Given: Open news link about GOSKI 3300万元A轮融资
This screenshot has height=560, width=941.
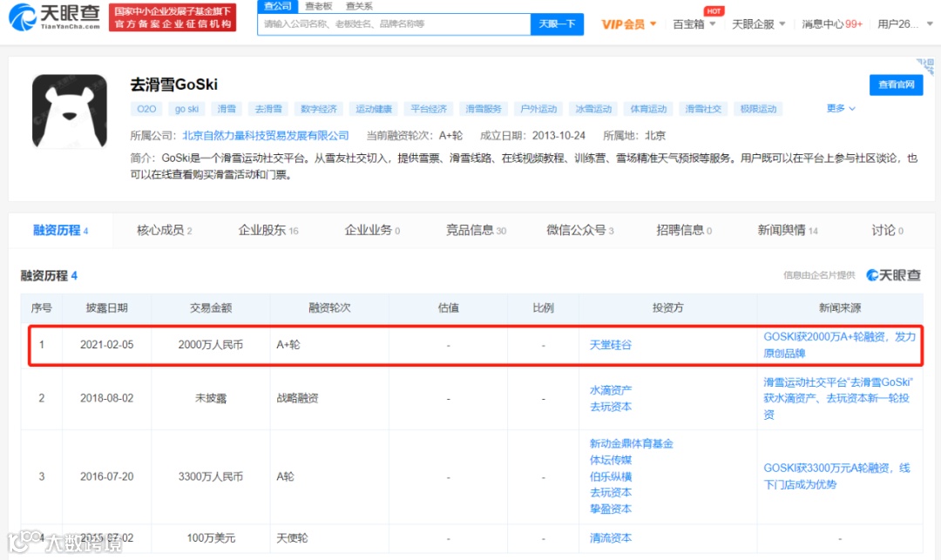Looking at the screenshot, I should point(836,476).
